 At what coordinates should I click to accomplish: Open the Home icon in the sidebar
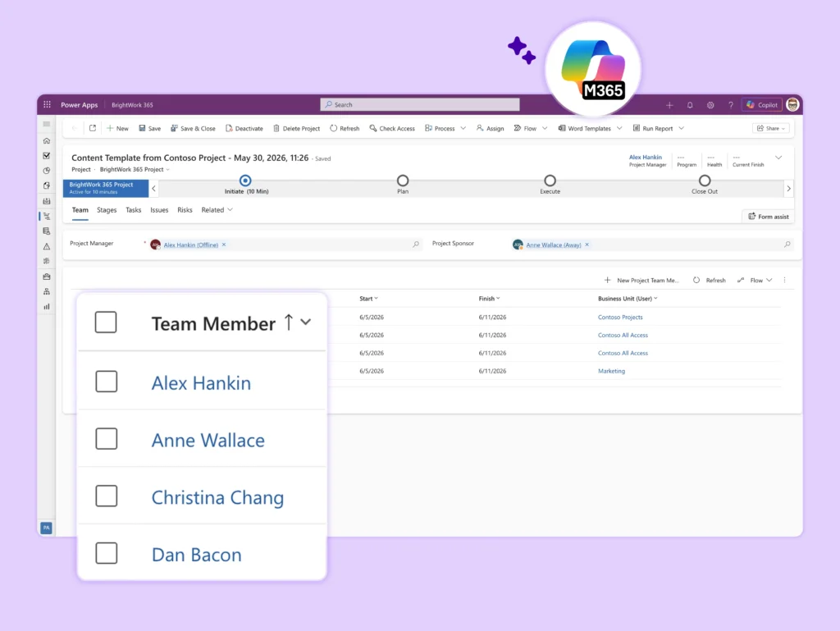click(47, 141)
